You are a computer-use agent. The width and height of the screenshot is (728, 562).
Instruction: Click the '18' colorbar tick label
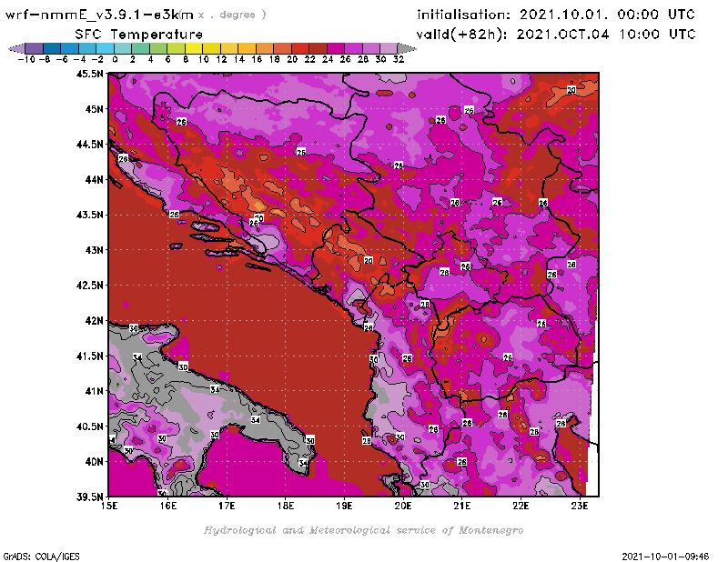pyautogui.click(x=275, y=59)
